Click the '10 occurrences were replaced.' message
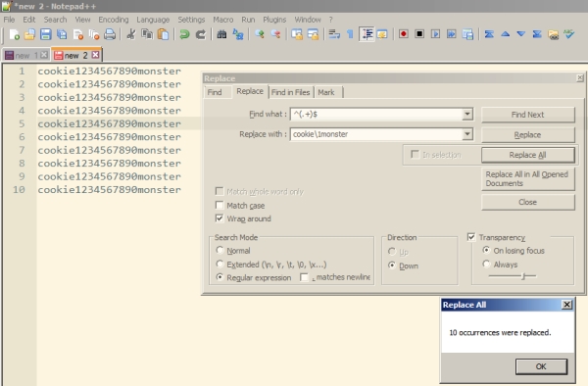 [x=500, y=332]
